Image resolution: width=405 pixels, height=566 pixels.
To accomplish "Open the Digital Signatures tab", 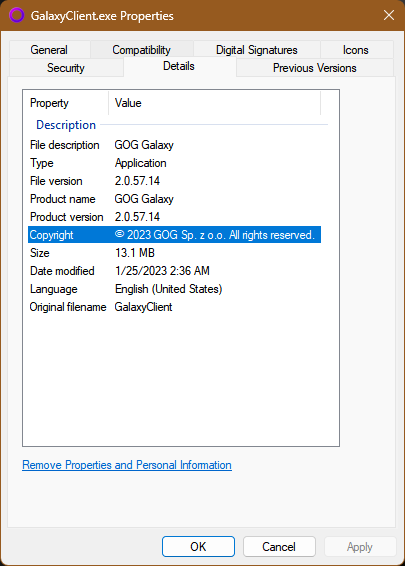I will pos(257,50).
